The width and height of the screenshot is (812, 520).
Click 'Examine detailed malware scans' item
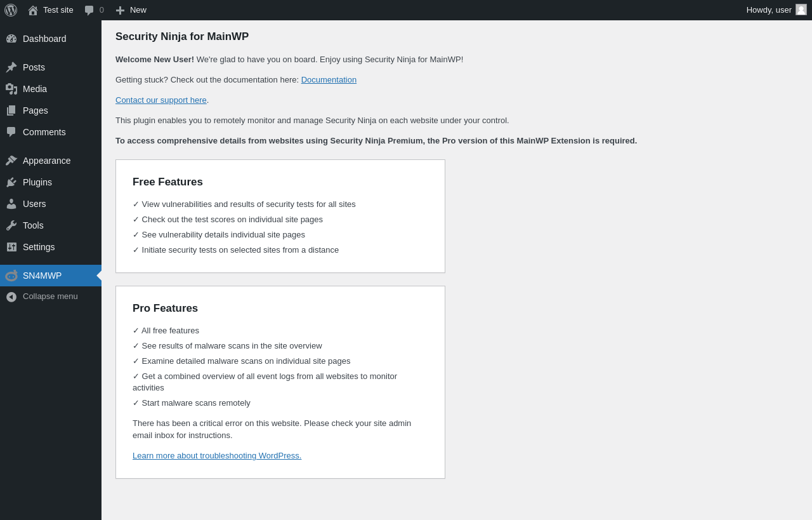click(241, 361)
